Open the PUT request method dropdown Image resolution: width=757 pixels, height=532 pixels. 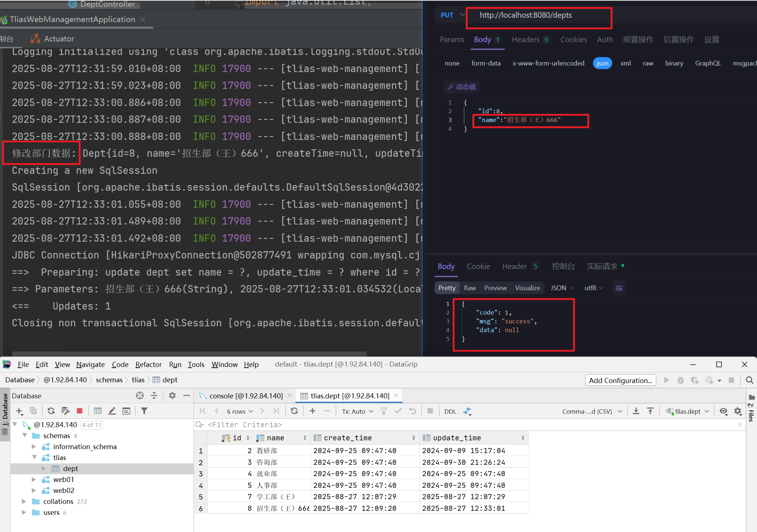tap(452, 15)
